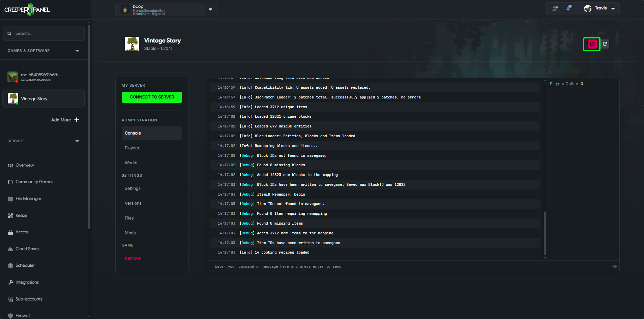The height and width of the screenshot is (319, 644).
Task: Click the search magnifier icon
Action: coord(9,33)
